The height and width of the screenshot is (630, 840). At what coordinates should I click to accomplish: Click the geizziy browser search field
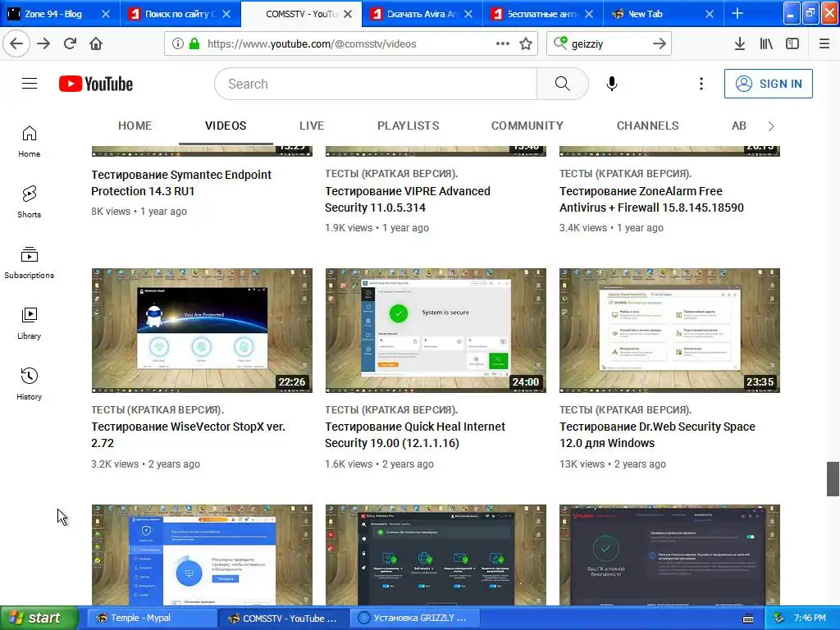pyautogui.click(x=608, y=44)
